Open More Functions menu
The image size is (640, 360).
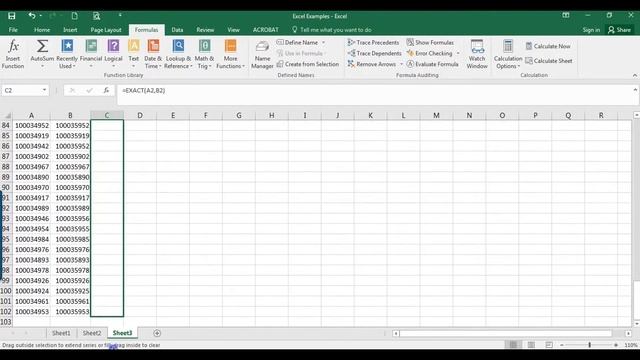click(230, 54)
